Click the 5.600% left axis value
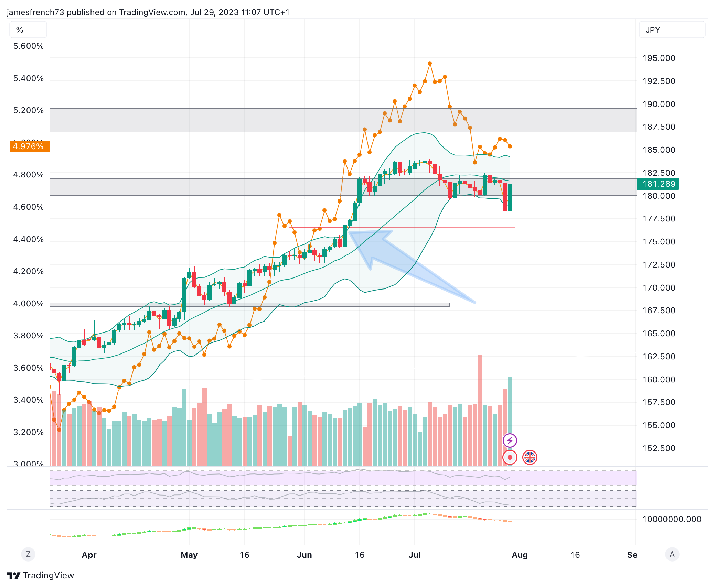715x588 pixels. [x=29, y=46]
